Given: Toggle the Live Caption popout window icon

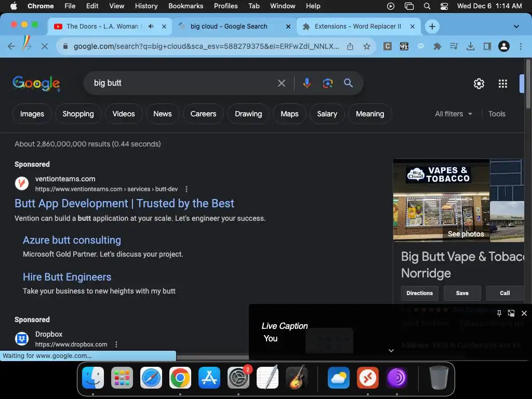Looking at the screenshot, I should coord(511,313).
